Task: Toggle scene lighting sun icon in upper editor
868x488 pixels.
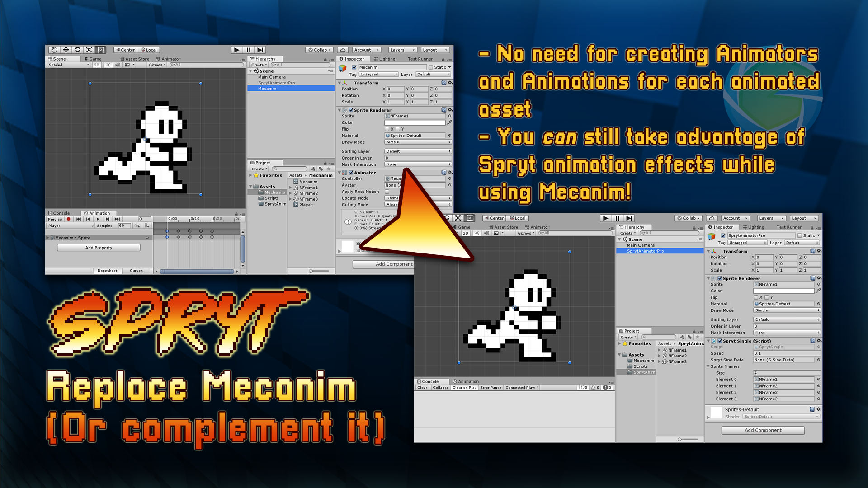Action: 108,65
